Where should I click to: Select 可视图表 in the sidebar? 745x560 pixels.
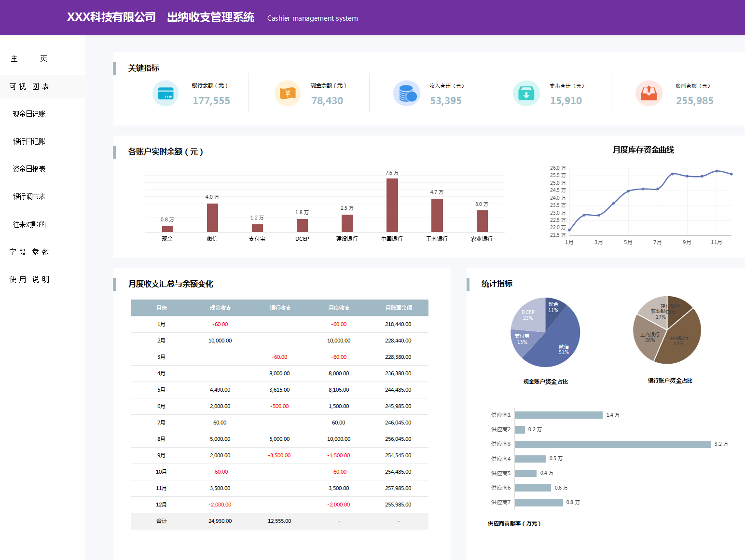29,86
